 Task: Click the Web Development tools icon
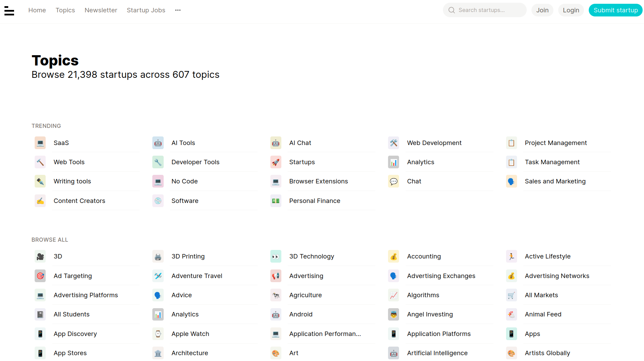[394, 143]
